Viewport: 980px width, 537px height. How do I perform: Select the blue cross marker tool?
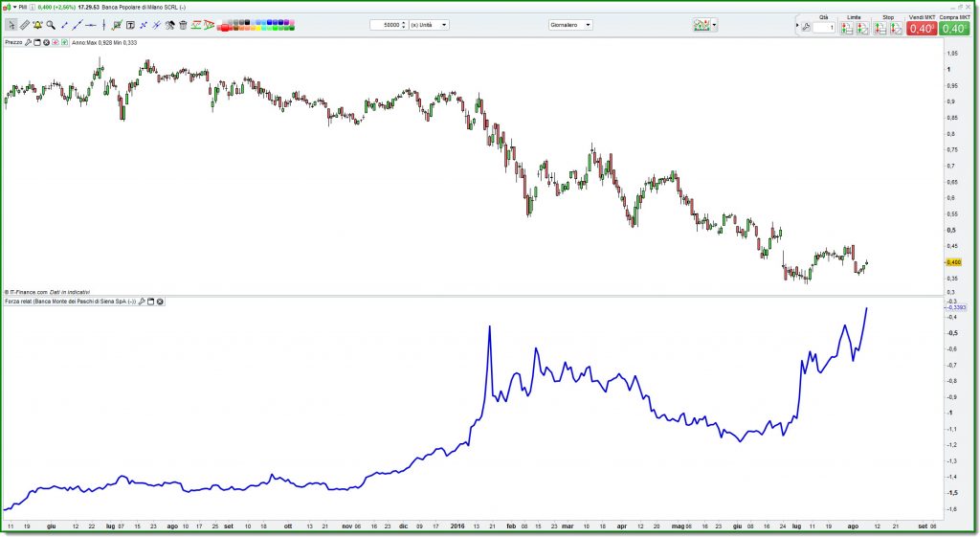144,25
